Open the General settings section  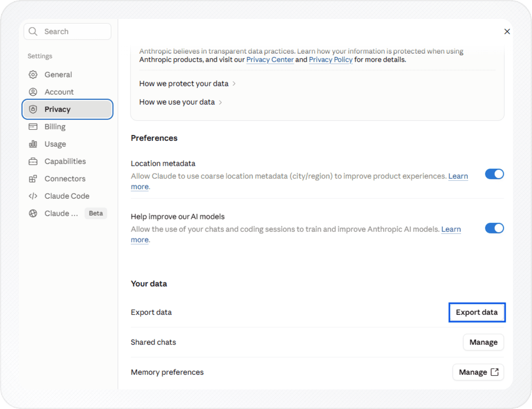[x=67, y=75]
